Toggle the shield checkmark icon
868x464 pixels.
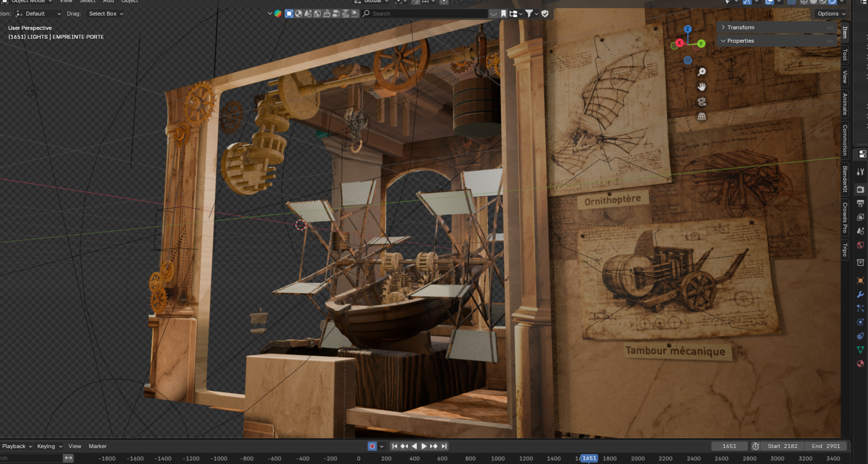[545, 14]
